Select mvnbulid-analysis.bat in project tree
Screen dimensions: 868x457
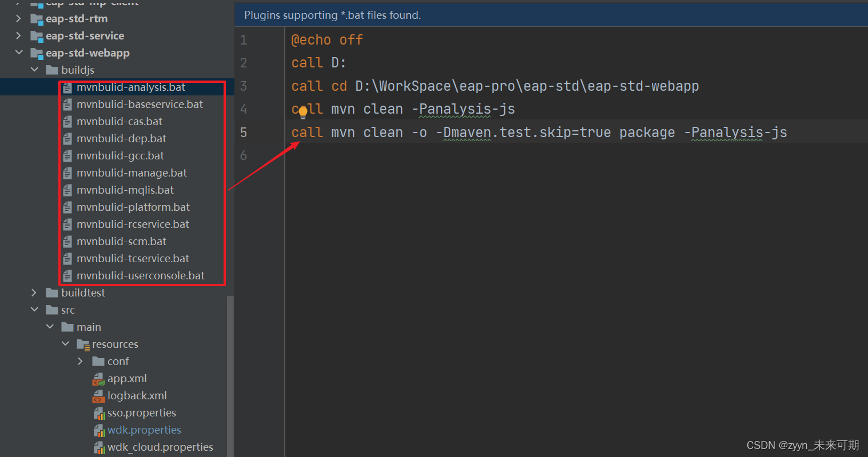coord(131,87)
